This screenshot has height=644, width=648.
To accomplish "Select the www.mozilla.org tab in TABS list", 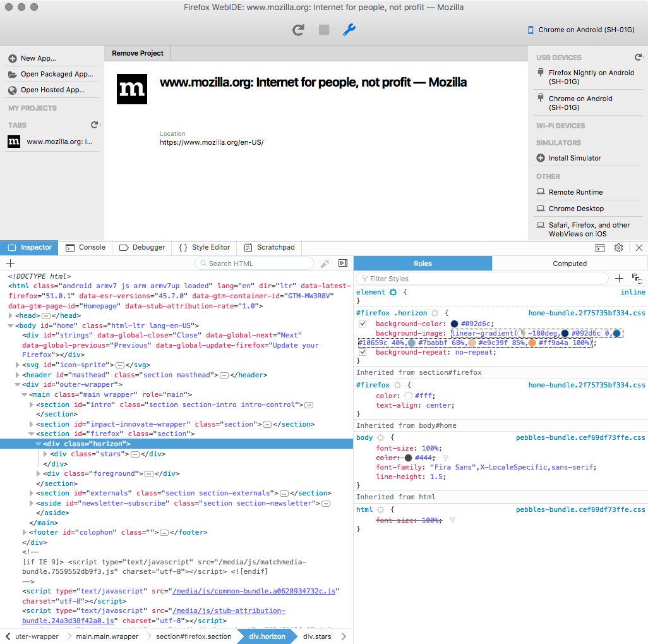I will point(52,142).
